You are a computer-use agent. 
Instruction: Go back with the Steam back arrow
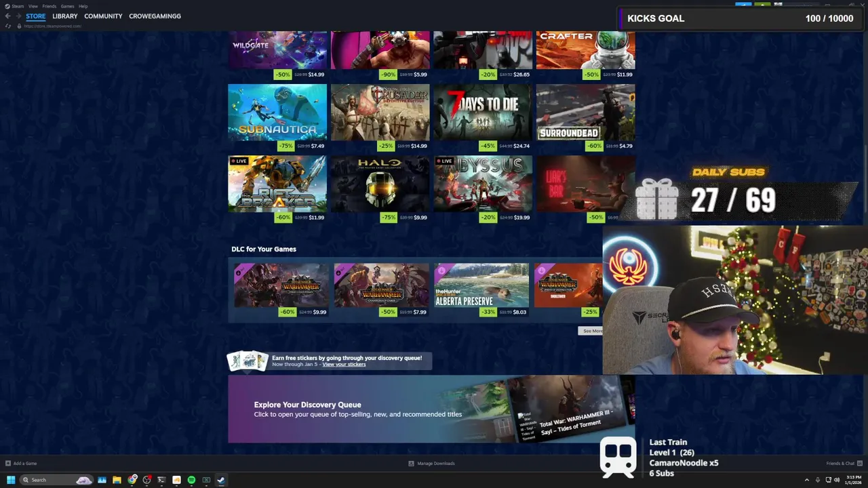click(x=7, y=16)
